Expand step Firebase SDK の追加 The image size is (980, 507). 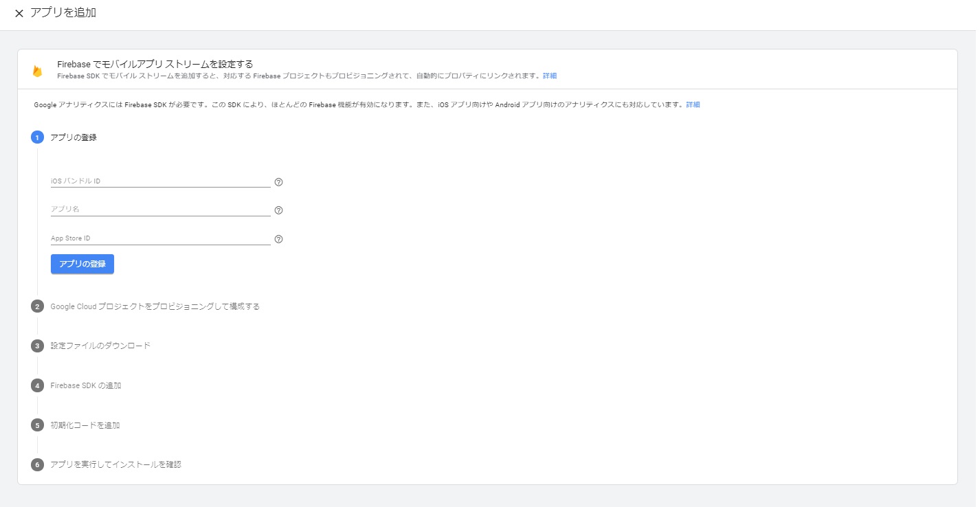(86, 385)
